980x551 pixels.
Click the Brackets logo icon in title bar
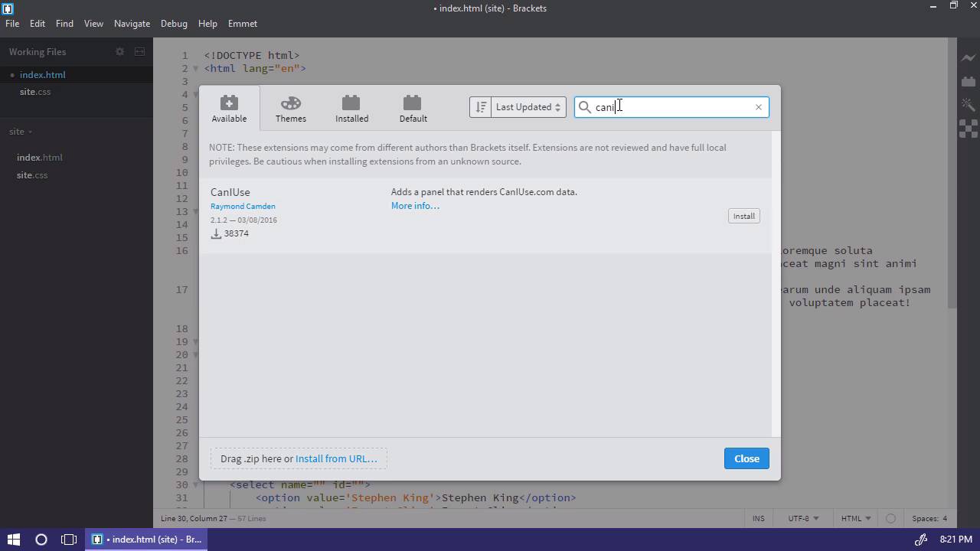point(8,8)
